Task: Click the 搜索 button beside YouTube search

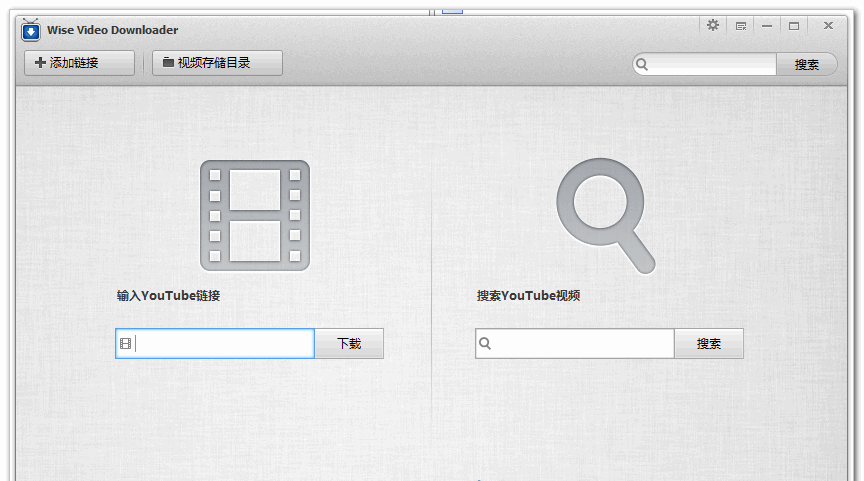Action: [x=709, y=344]
